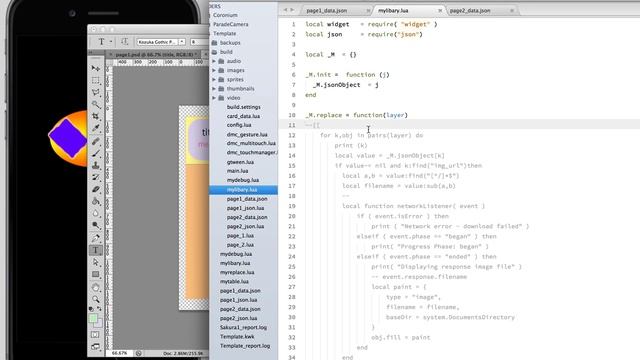Open page_2.lua file

pyautogui.click(x=240, y=245)
